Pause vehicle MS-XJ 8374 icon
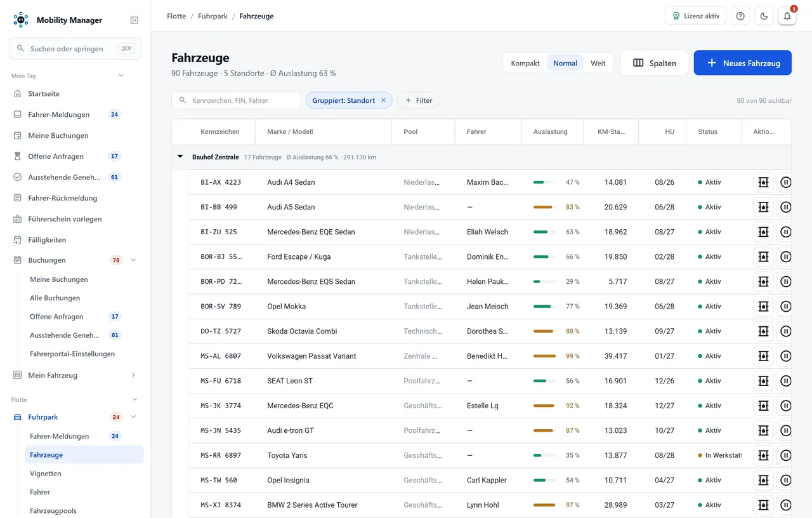 click(785, 505)
